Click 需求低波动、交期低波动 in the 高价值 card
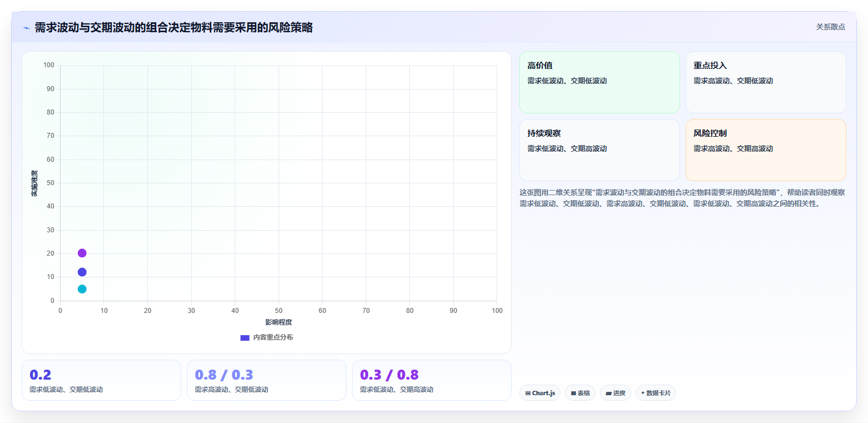This screenshot has width=868, height=423. (x=567, y=81)
